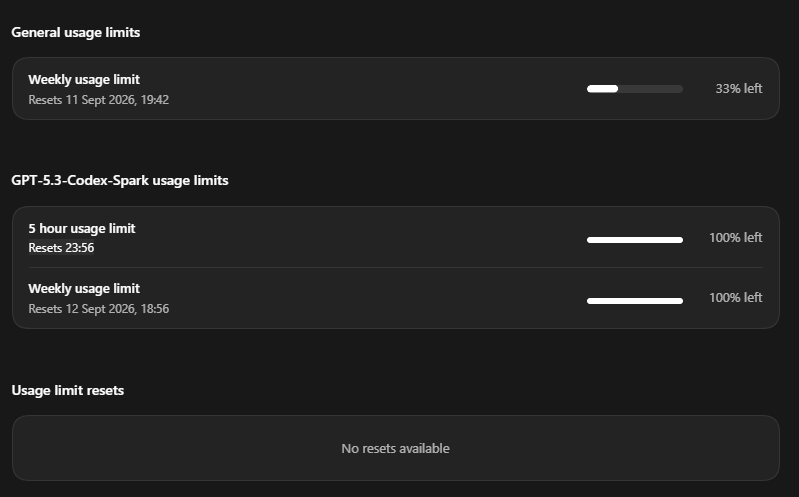
Task: Click the No resets available message
Action: (x=395, y=449)
